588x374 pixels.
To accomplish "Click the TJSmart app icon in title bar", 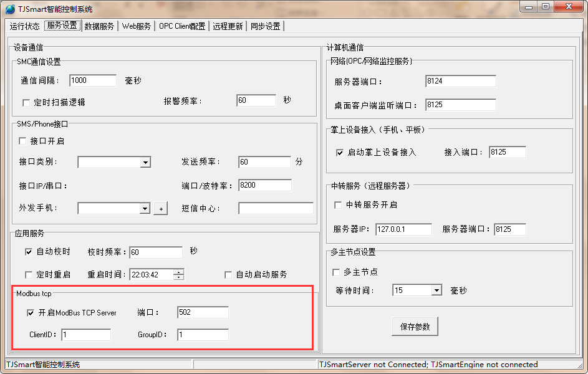I will pyautogui.click(x=10, y=9).
